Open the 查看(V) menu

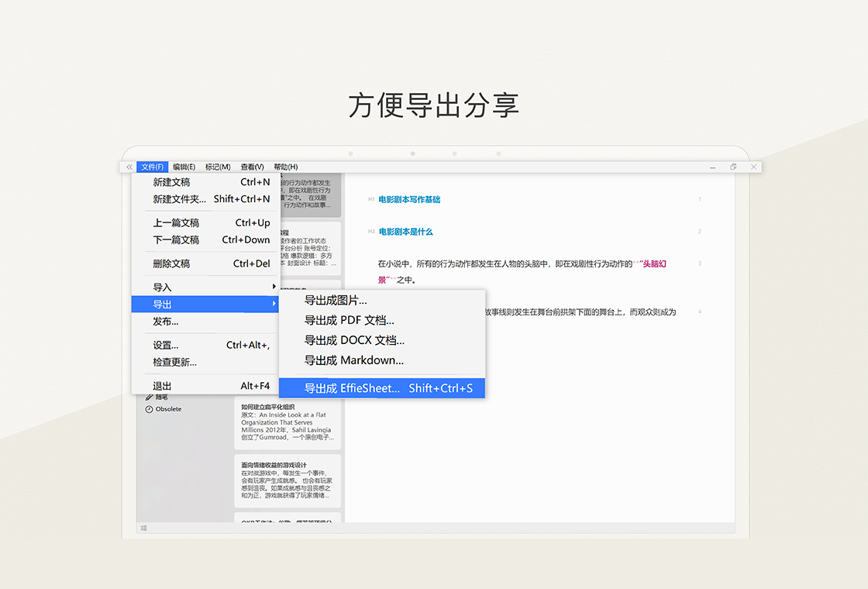(252, 167)
